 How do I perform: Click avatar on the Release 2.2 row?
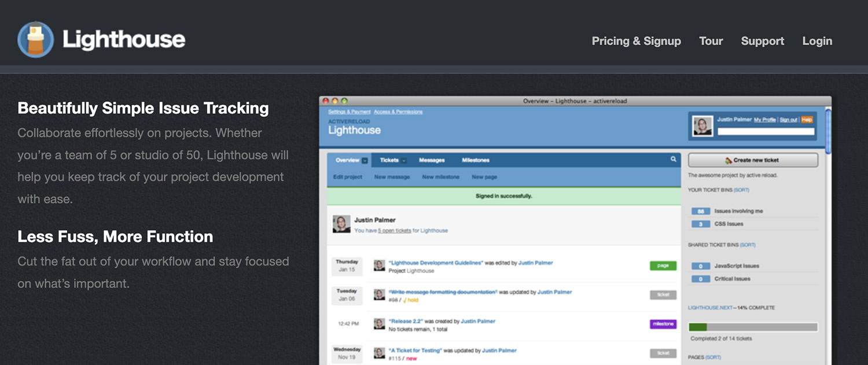[x=380, y=323]
